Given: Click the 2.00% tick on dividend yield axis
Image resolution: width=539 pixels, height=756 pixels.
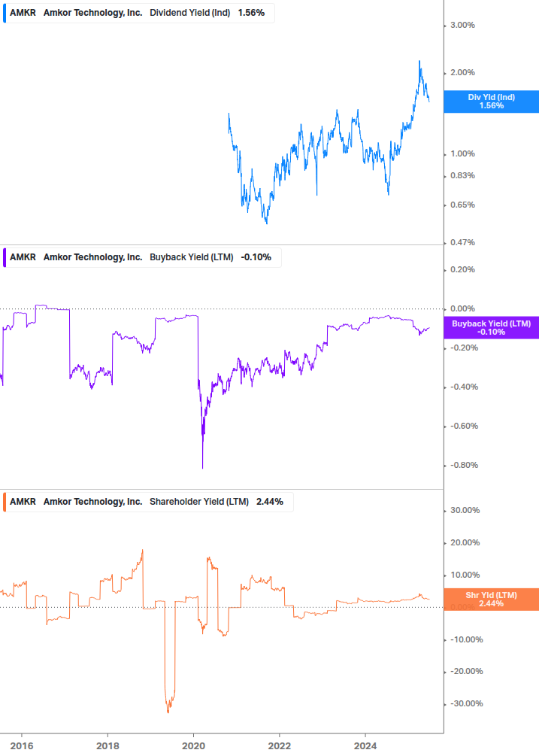Looking at the screenshot, I should (x=462, y=72).
